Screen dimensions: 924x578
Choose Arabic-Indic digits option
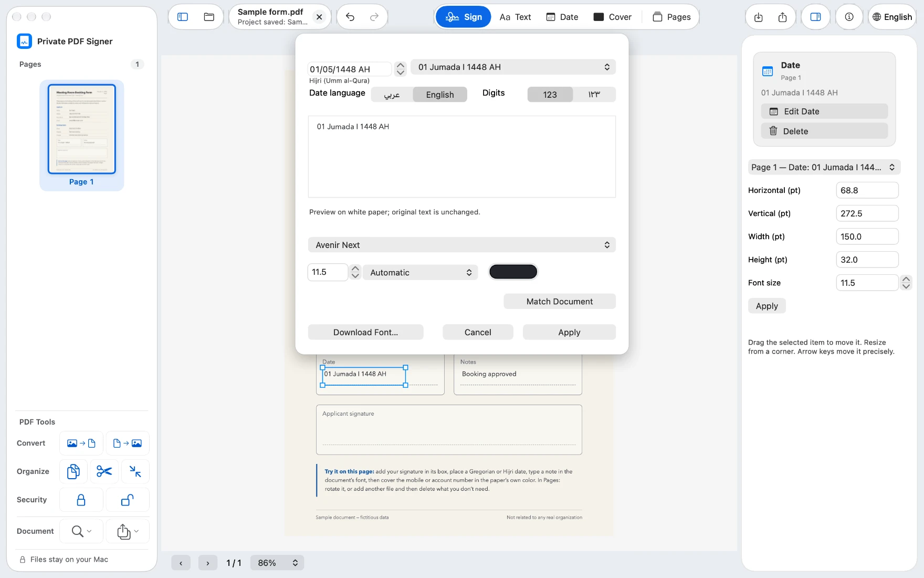point(594,95)
